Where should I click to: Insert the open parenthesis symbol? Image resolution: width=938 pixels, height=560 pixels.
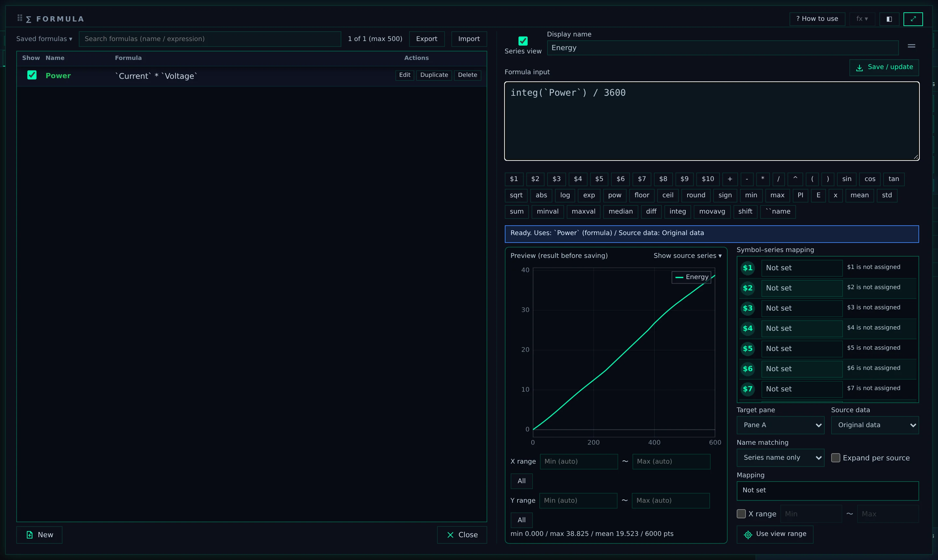point(812,179)
